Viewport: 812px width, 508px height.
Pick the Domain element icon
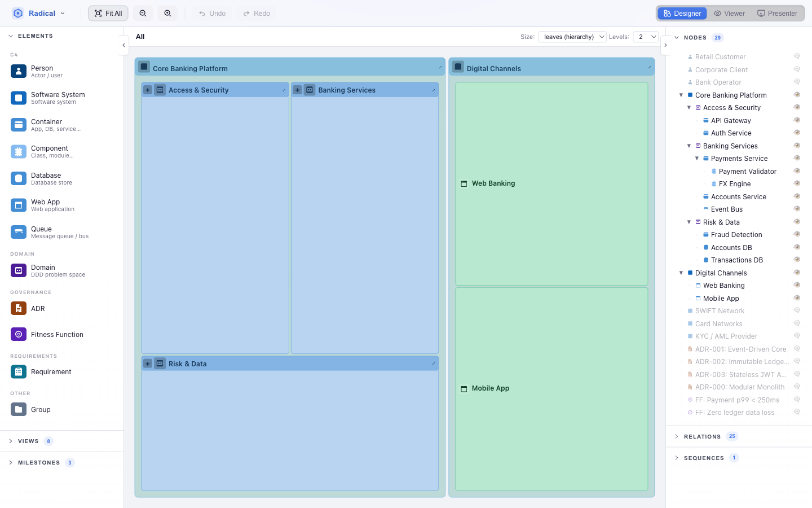tap(19, 270)
